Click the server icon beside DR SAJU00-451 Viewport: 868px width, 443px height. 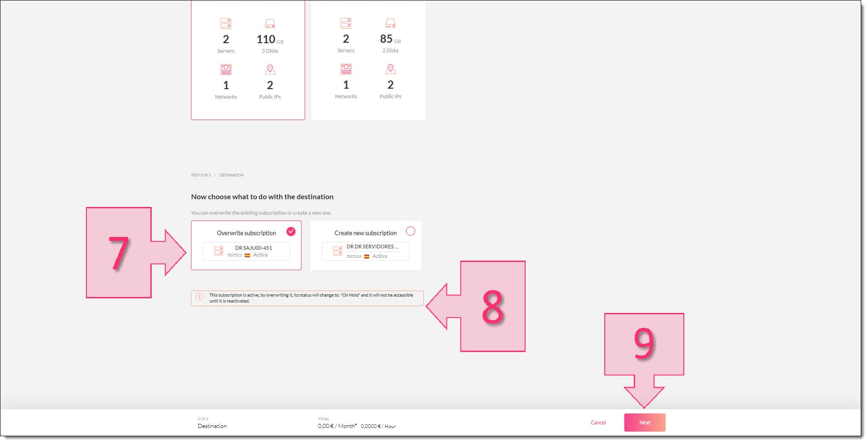219,251
